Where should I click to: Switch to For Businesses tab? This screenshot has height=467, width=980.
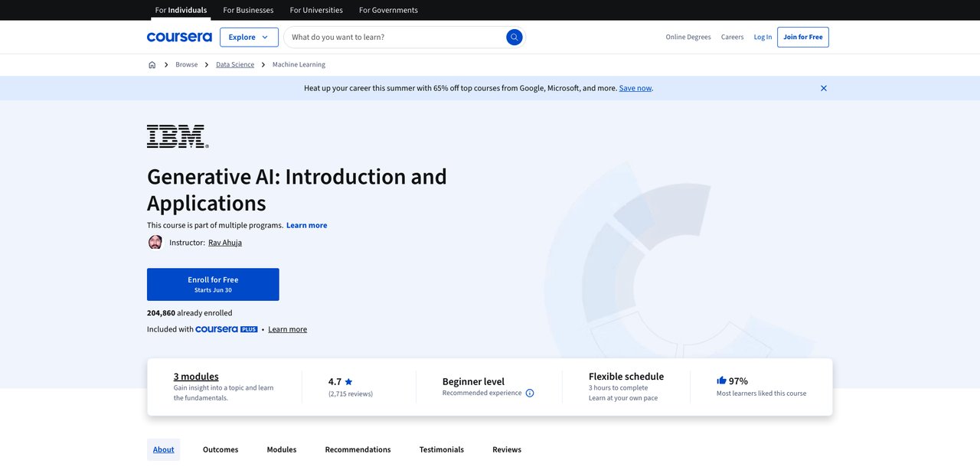248,10
